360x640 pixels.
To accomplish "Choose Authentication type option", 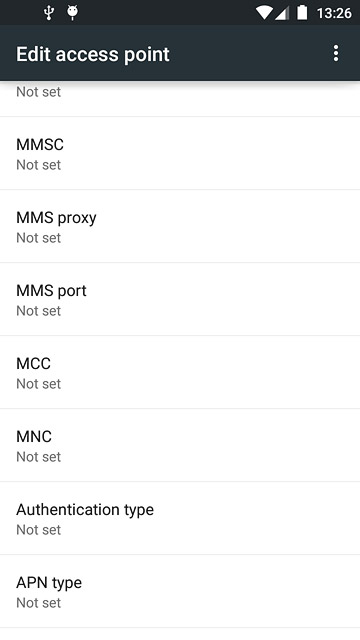I will (x=180, y=518).
